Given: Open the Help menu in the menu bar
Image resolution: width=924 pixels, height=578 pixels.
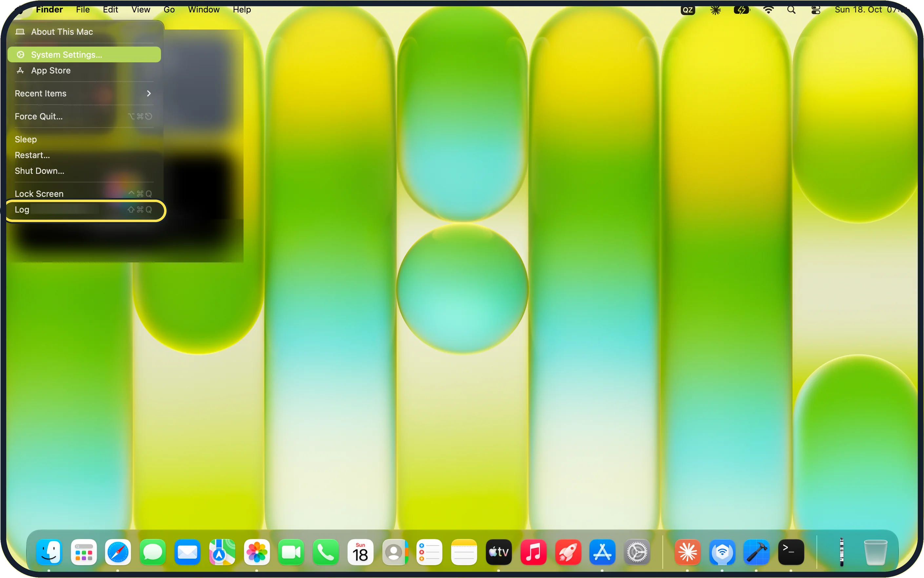Looking at the screenshot, I should (x=242, y=10).
